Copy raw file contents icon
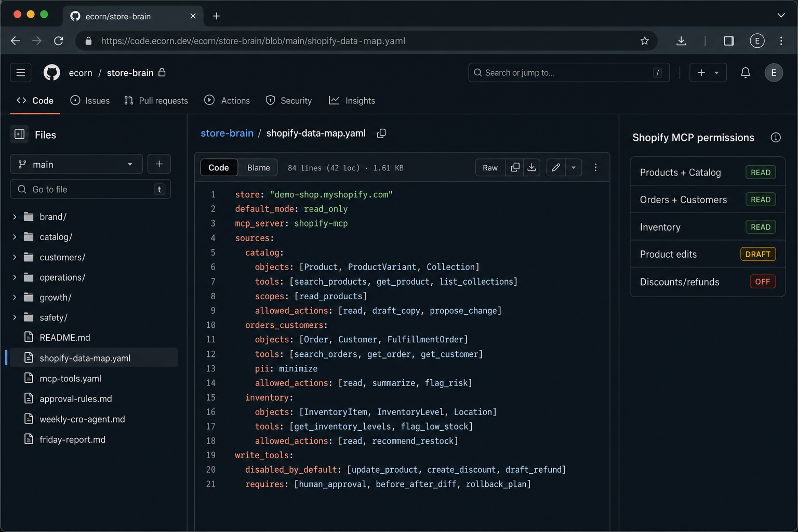 click(515, 167)
